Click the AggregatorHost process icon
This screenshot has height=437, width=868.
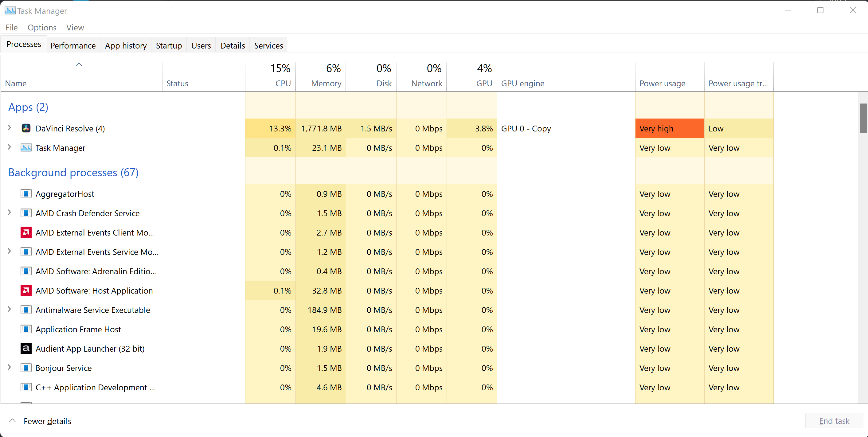point(26,194)
